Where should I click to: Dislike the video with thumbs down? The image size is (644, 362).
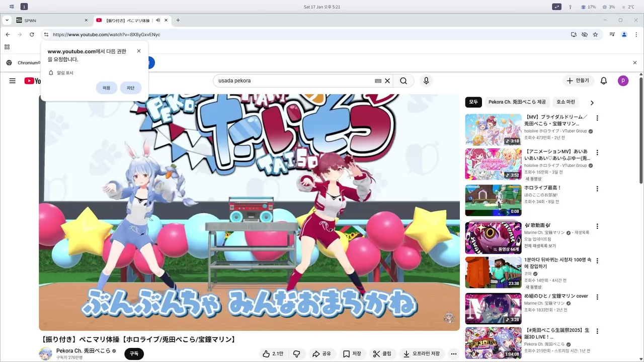(x=296, y=354)
